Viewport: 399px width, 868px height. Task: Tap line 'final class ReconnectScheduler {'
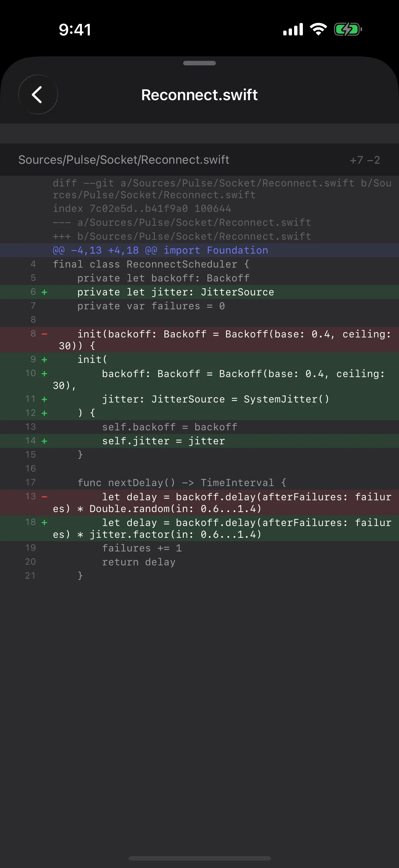pos(199,264)
